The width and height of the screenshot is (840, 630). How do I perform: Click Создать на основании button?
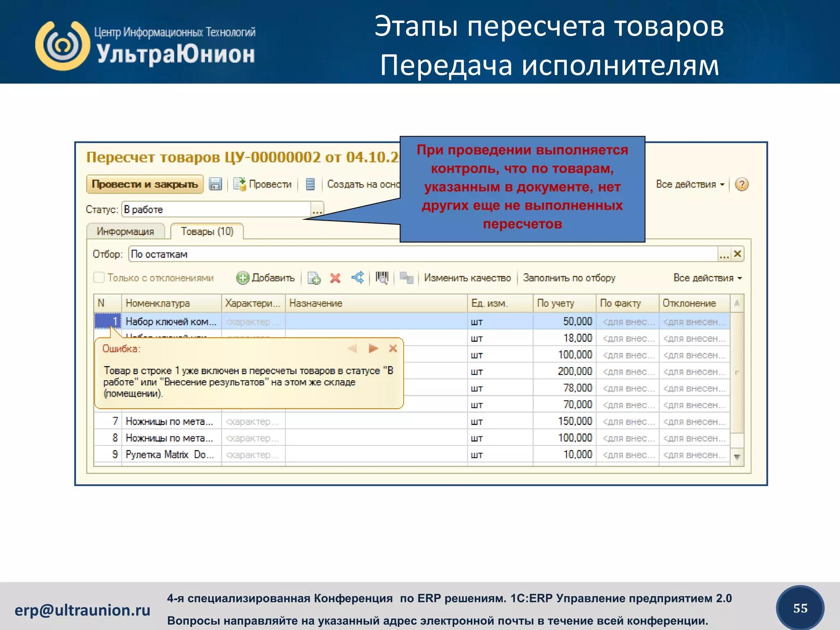[363, 184]
